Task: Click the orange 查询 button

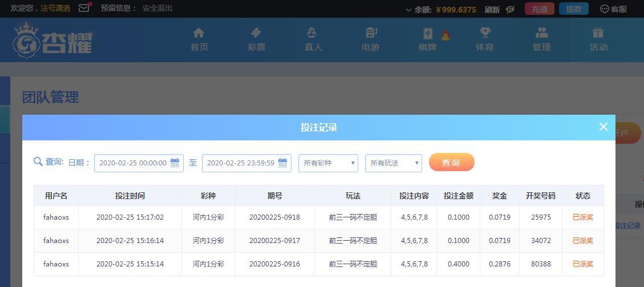Action: coord(451,163)
